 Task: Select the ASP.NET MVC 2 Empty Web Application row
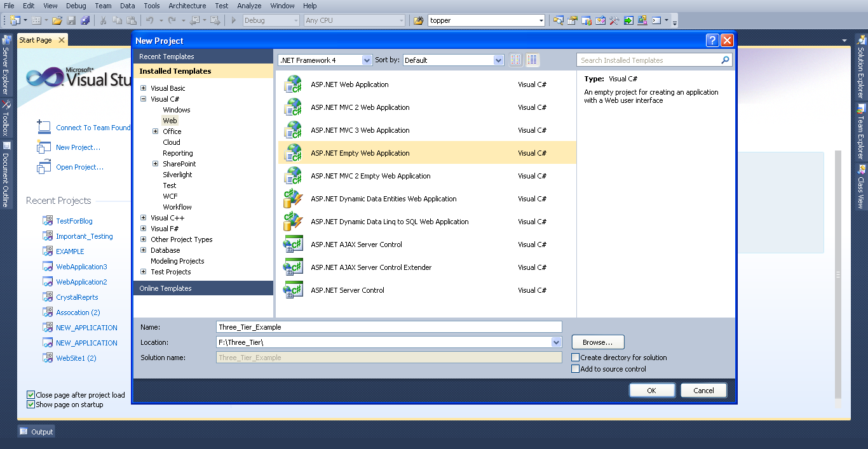click(x=427, y=176)
